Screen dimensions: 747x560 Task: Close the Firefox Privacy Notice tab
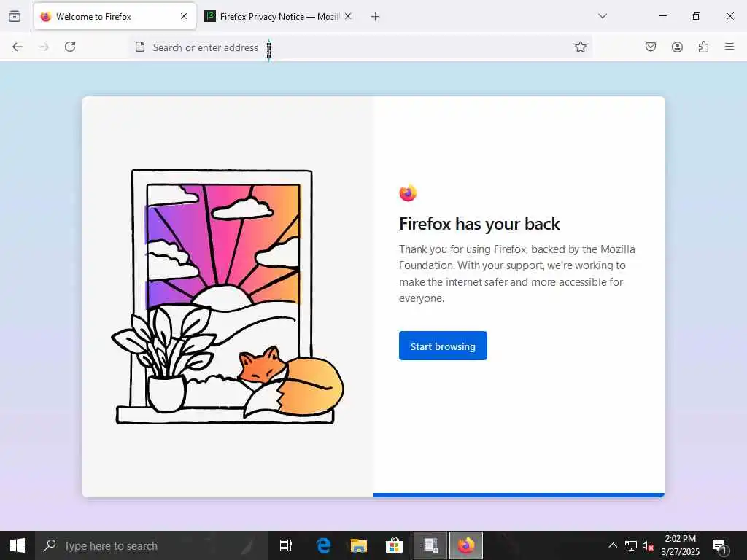point(348,16)
